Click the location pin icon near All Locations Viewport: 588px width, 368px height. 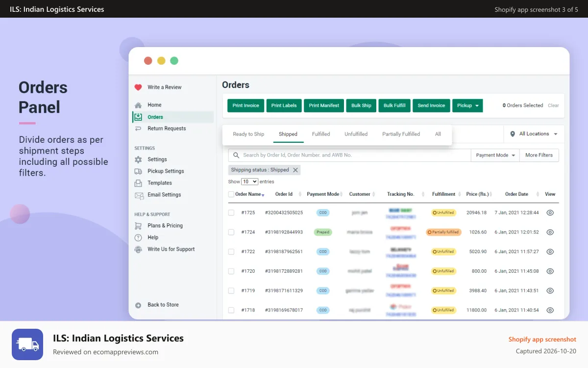(x=513, y=134)
